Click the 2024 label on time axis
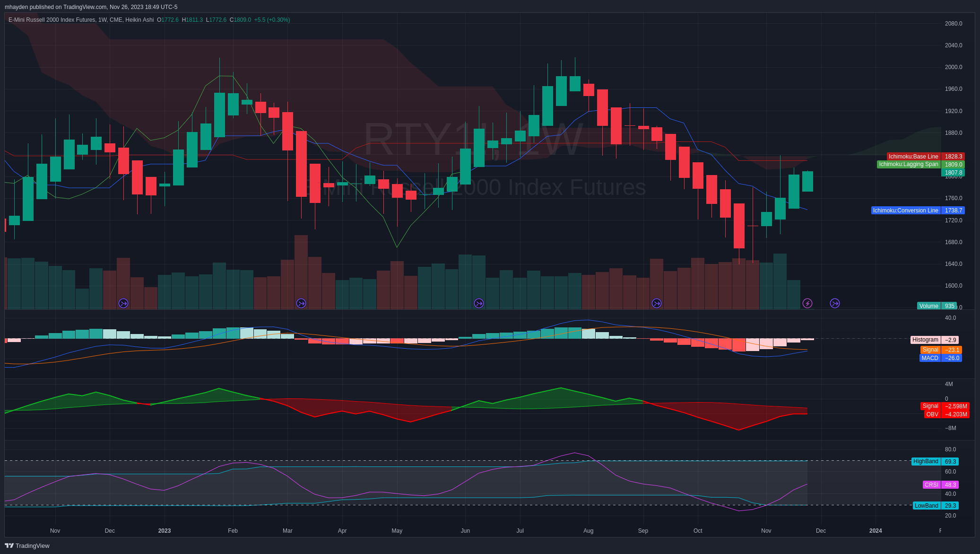This screenshot has width=980, height=554. (876, 531)
